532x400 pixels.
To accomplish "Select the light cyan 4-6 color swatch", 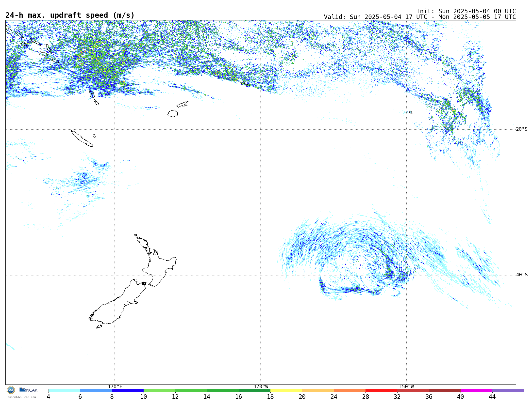I will [x=64, y=391].
